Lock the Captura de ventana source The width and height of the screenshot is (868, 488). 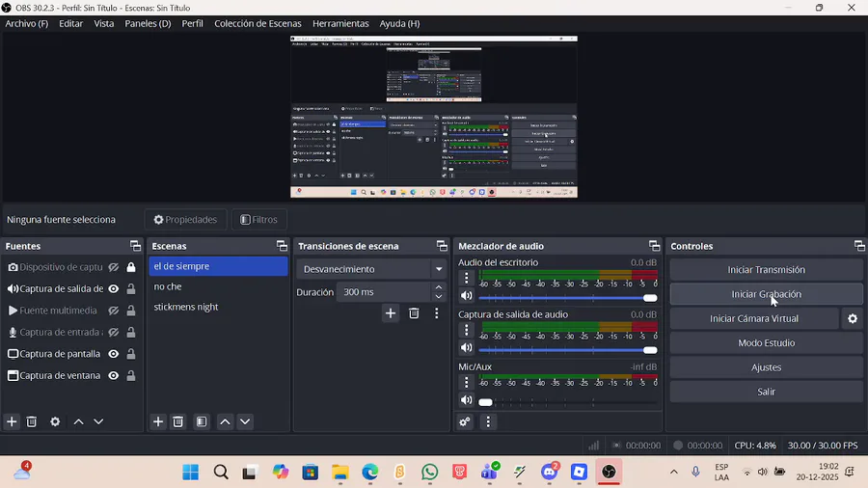[131, 375]
